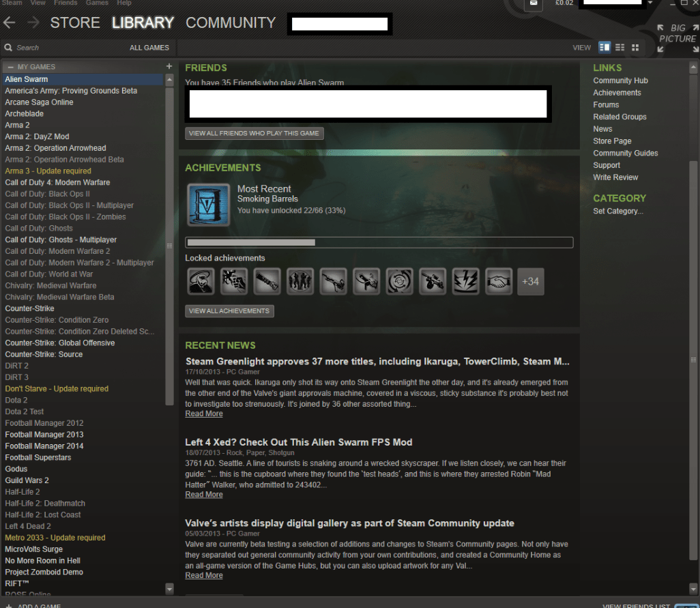Image resolution: width=700 pixels, height=608 pixels.
Task: Read More on Left 4 Xed news
Action: coord(204,495)
